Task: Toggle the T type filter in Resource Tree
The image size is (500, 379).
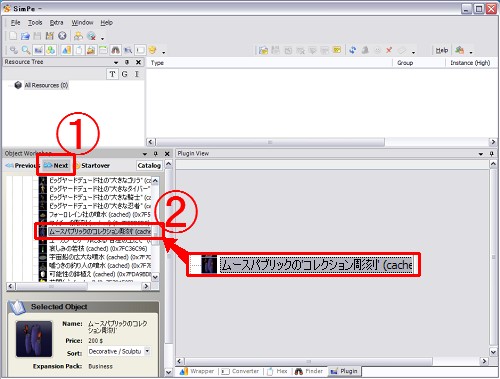Action: 112,74
